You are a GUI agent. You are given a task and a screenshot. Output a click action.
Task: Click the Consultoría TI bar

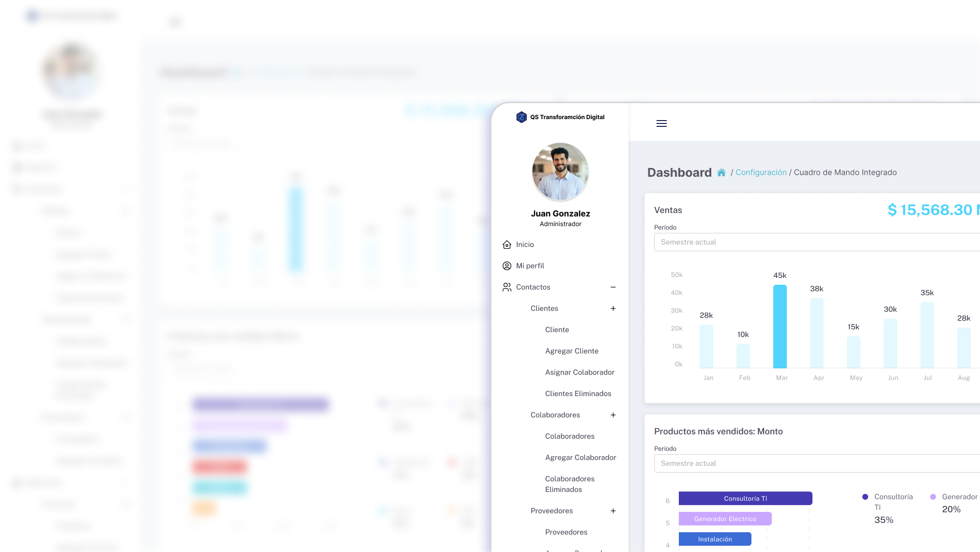pos(746,498)
